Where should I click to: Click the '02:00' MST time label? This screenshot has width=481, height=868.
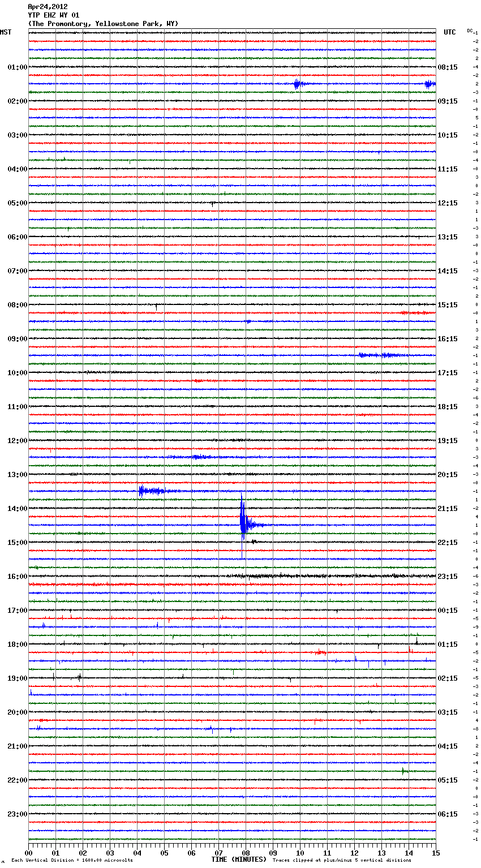(x=17, y=101)
